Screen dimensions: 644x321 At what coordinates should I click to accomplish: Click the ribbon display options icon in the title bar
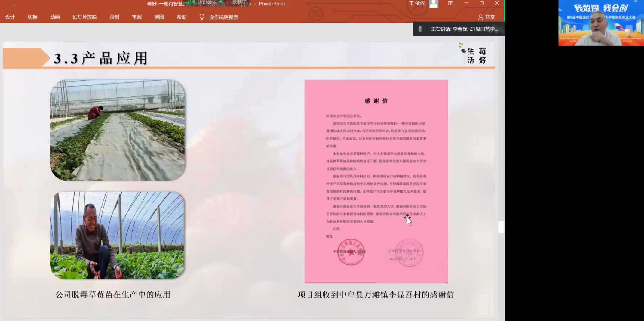coord(451,4)
